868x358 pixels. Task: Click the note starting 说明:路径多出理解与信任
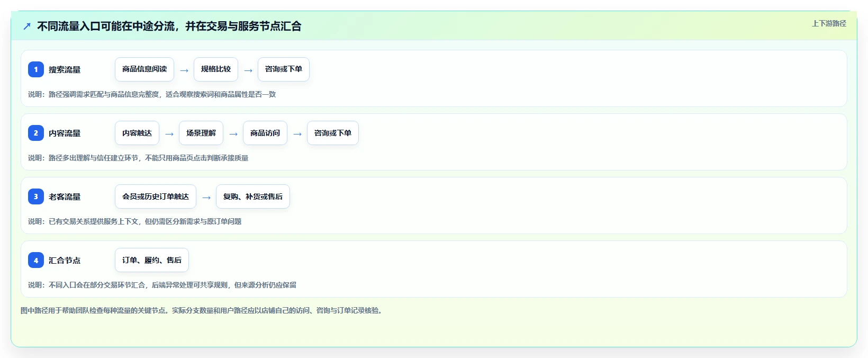click(x=138, y=158)
